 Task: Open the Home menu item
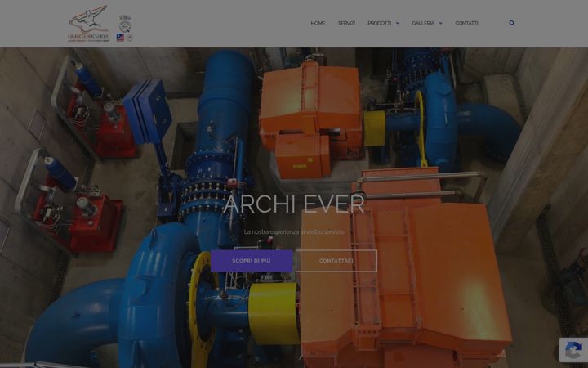[318, 23]
